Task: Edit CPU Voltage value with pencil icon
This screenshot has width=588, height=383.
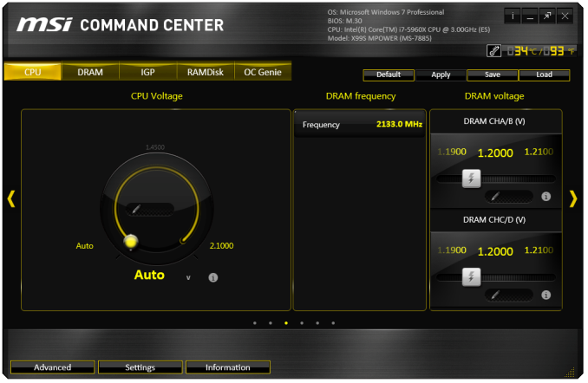Action: pyautogui.click(x=136, y=209)
